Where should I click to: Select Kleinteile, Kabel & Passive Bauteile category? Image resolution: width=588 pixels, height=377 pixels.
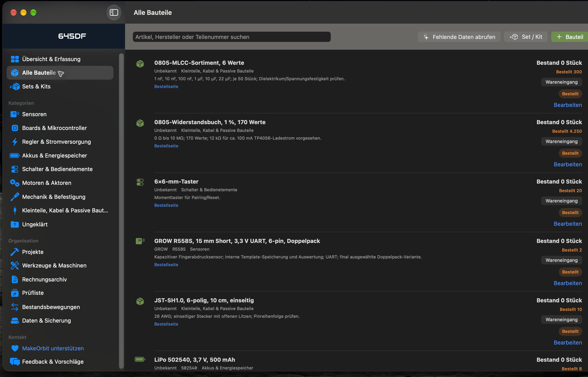pos(60,210)
